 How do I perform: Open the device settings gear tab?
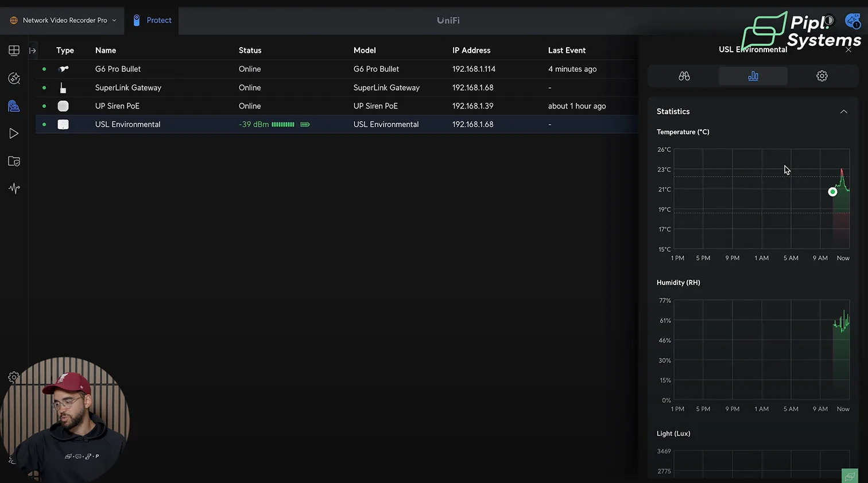tap(821, 76)
